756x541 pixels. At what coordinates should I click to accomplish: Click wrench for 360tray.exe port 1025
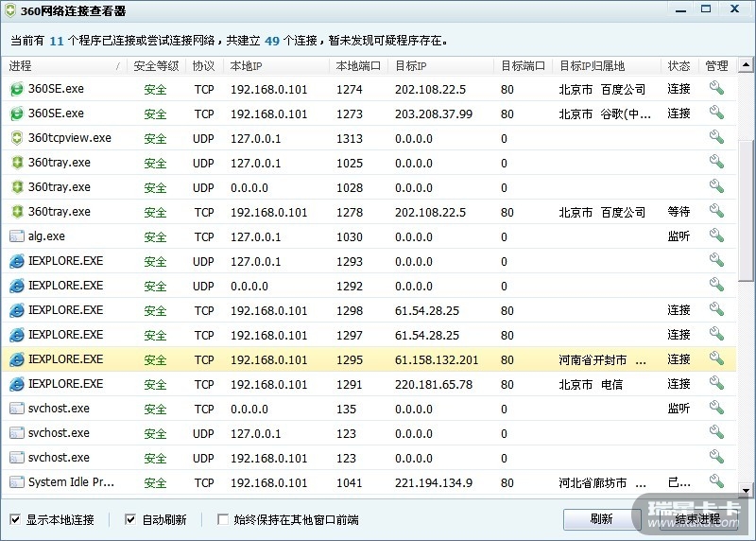pos(716,162)
